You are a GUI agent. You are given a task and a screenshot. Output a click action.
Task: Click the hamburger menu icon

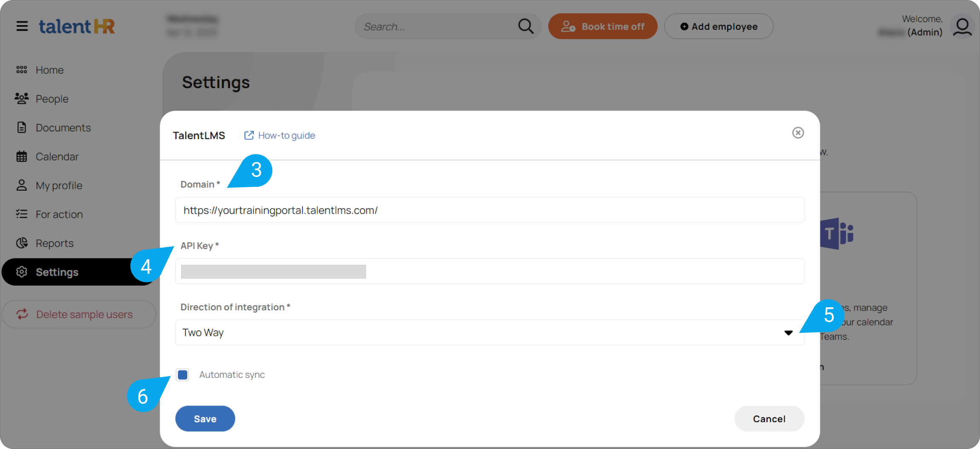22,26
